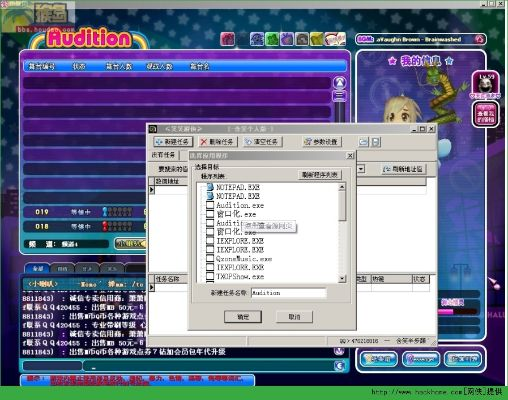Click the green icon in Audition's top icon row
This screenshot has width=508, height=400.
click(x=272, y=39)
